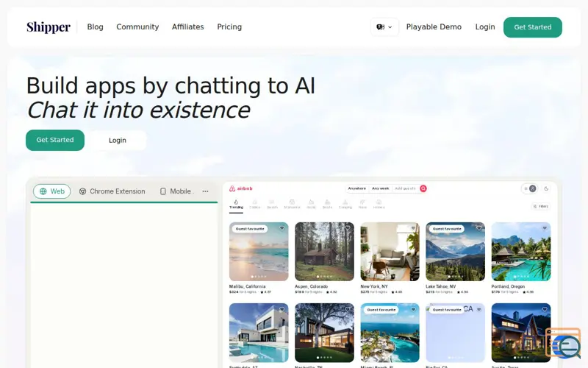Favorite the New York, NY listing heart
Screen dimensions: 588x368
[x=413, y=228]
